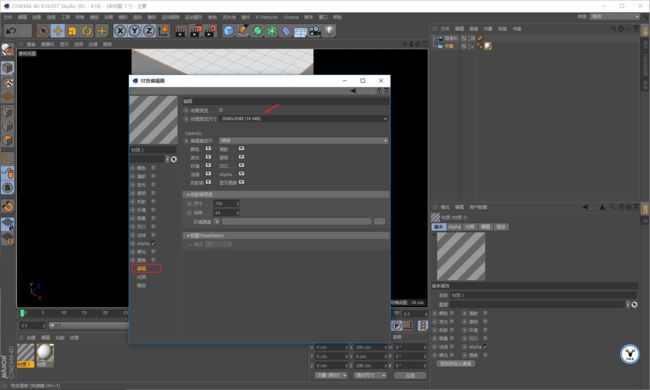Click the camera object icon in toolbar
The image size is (650, 390).
tap(315, 31)
